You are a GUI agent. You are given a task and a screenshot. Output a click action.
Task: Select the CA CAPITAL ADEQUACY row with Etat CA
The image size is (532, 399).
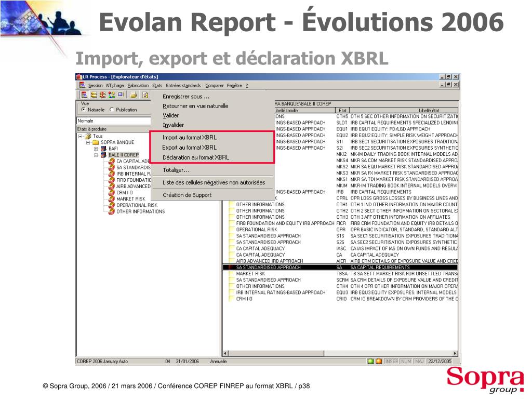340,255
